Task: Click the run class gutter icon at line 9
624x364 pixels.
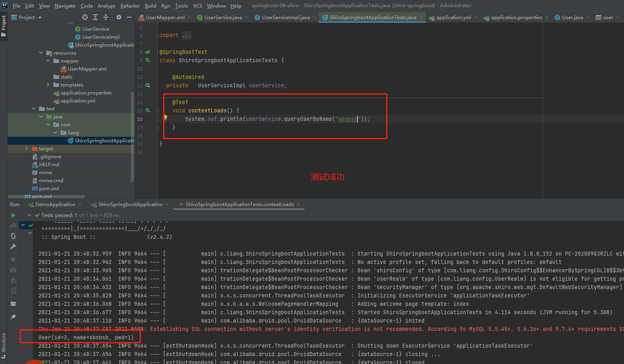Action: pyautogui.click(x=148, y=60)
